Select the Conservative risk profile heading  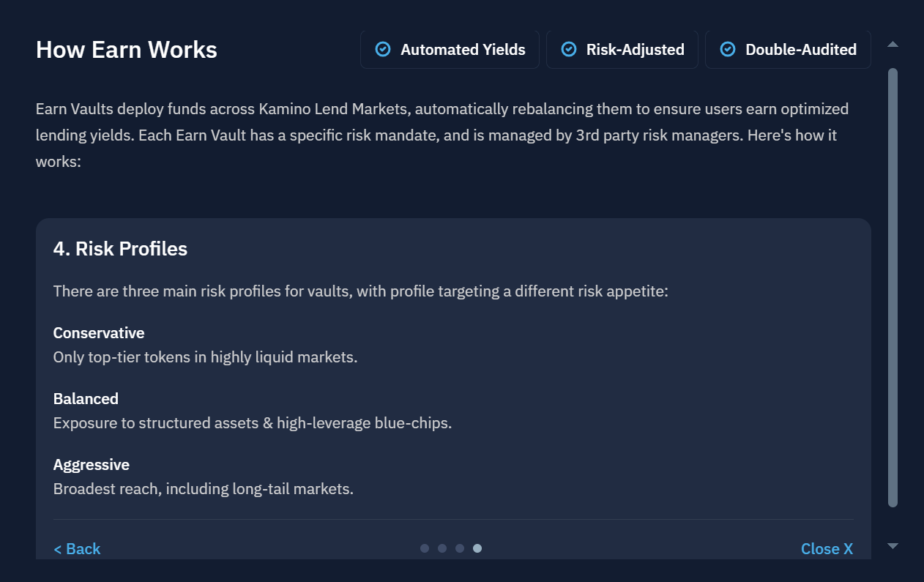point(99,333)
